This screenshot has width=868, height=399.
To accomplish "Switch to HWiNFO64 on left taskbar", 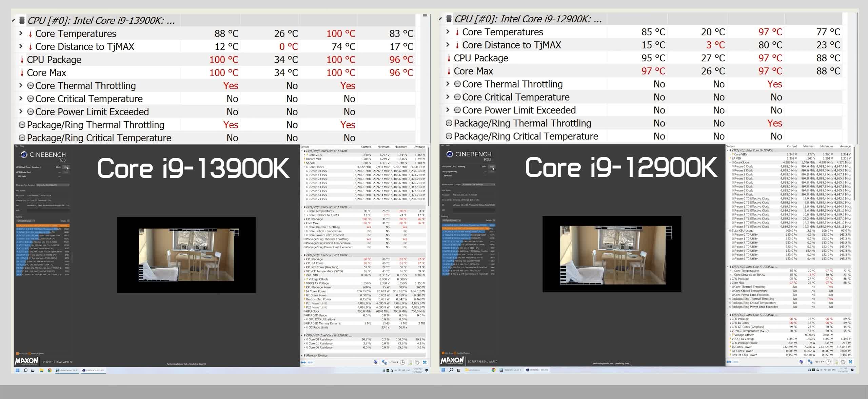I will pyautogui.click(x=67, y=371).
